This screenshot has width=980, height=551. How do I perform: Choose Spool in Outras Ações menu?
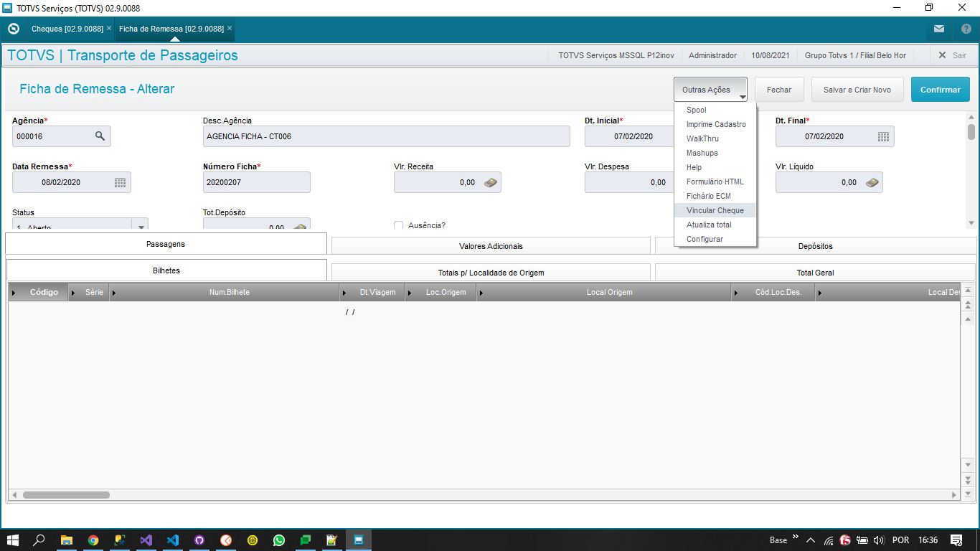[x=715, y=110]
